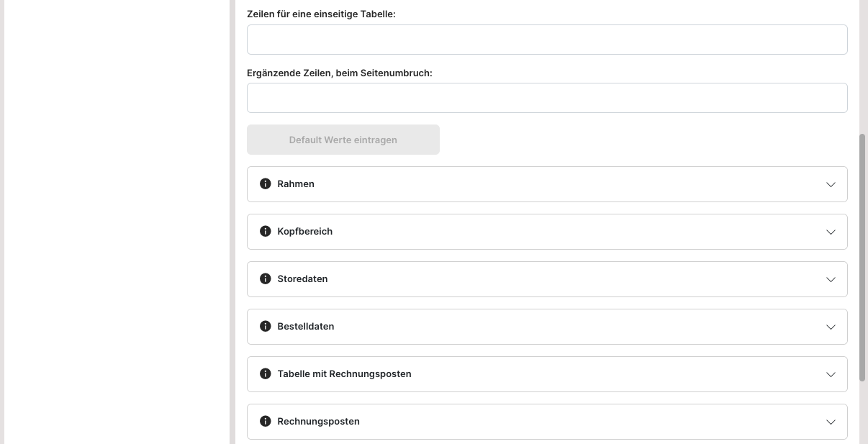Open the Storedaten accordion title
Viewport: 868px width, 444px height.
[x=302, y=279]
